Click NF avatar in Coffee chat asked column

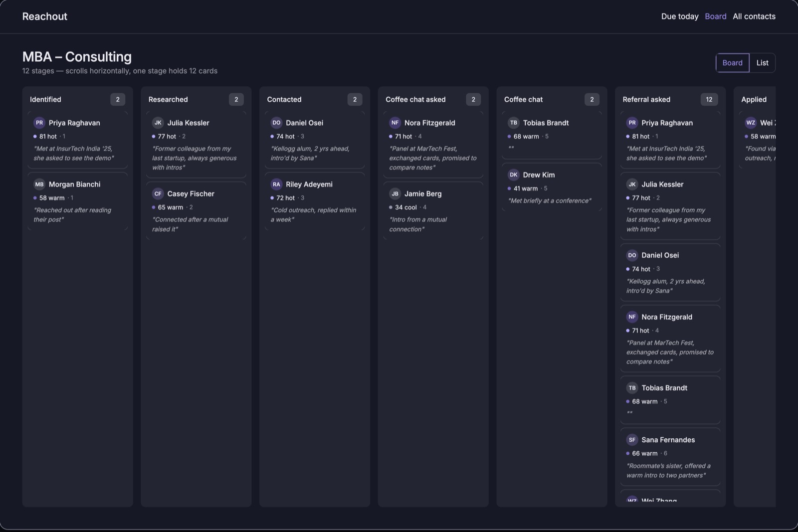(395, 123)
